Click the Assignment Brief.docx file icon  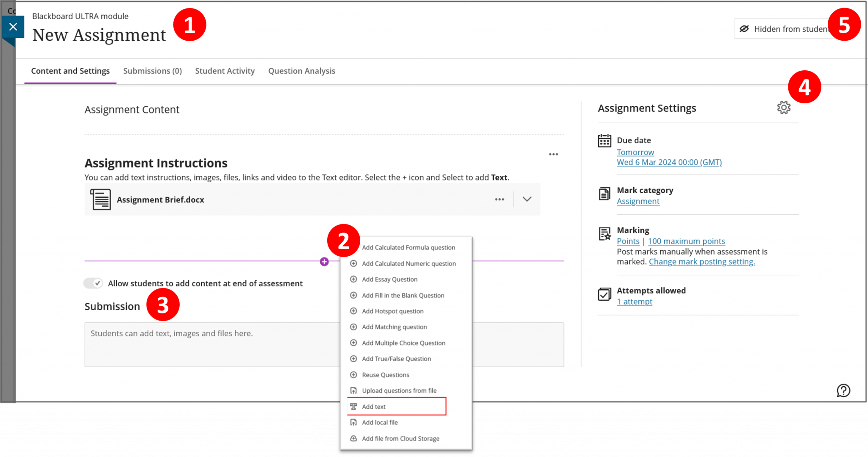click(100, 199)
